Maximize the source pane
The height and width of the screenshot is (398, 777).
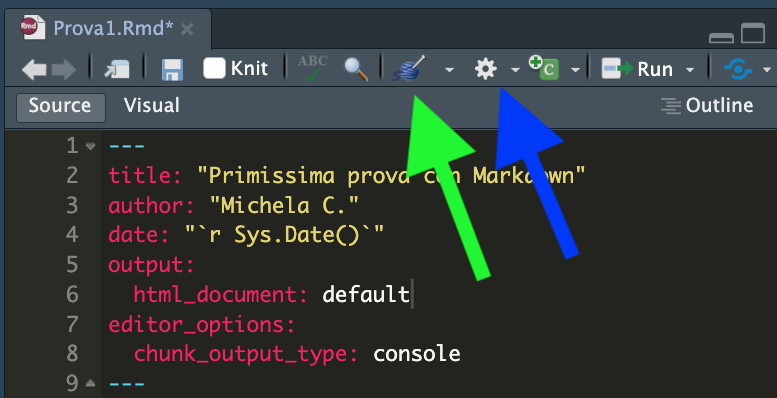click(753, 34)
